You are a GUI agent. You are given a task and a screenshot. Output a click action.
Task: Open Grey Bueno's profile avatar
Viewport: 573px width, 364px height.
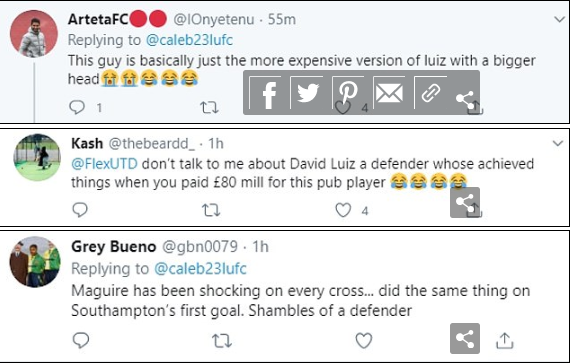(35, 262)
